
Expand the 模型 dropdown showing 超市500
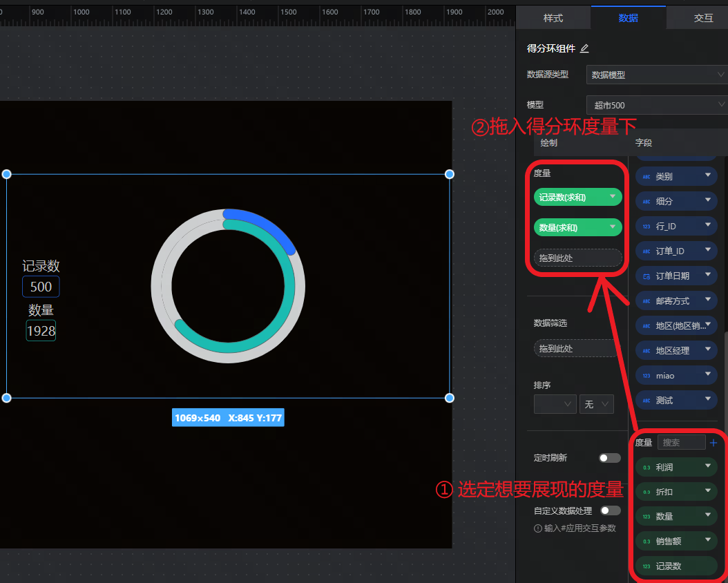[x=656, y=105]
